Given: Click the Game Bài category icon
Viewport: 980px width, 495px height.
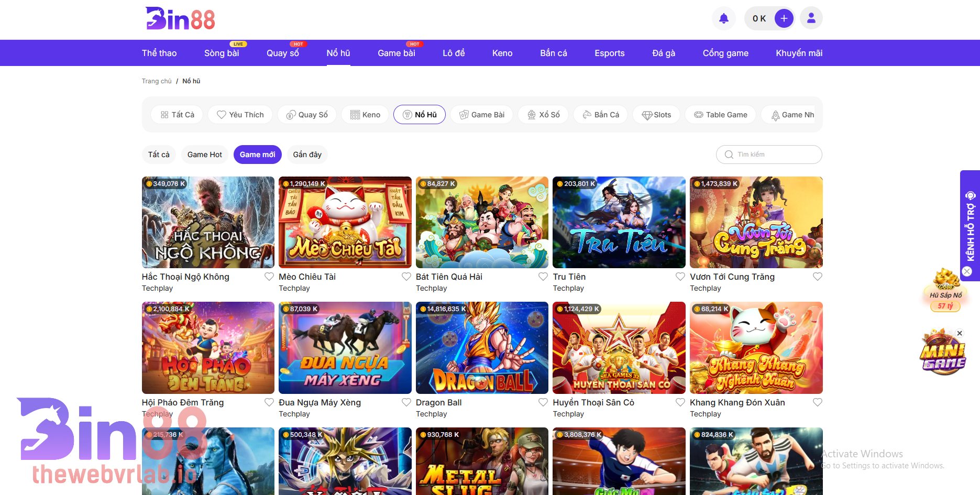Looking at the screenshot, I should (465, 114).
